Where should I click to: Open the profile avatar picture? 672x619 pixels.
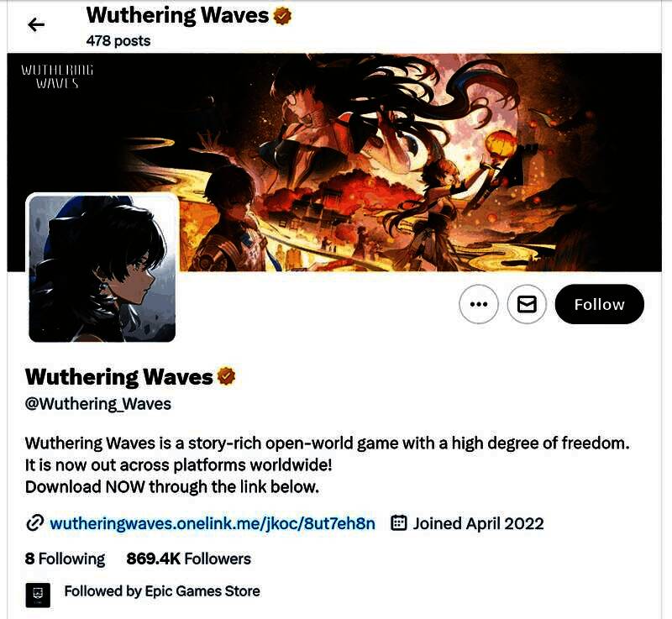click(x=102, y=268)
